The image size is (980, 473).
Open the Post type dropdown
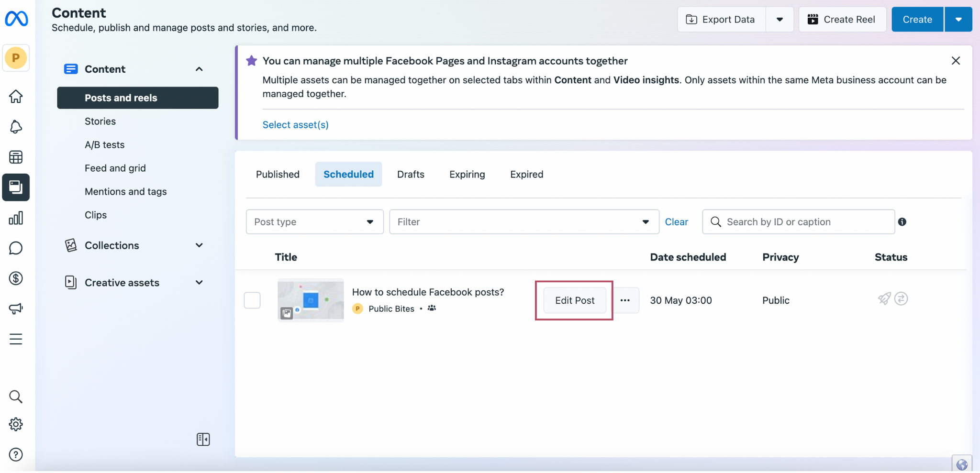point(314,222)
